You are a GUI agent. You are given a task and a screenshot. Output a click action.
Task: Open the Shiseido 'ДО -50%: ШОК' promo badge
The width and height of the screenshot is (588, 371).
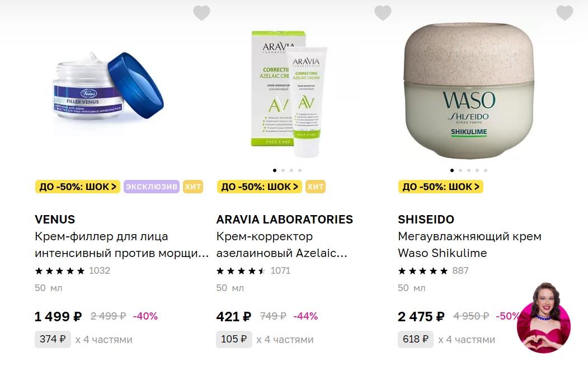coord(441,187)
